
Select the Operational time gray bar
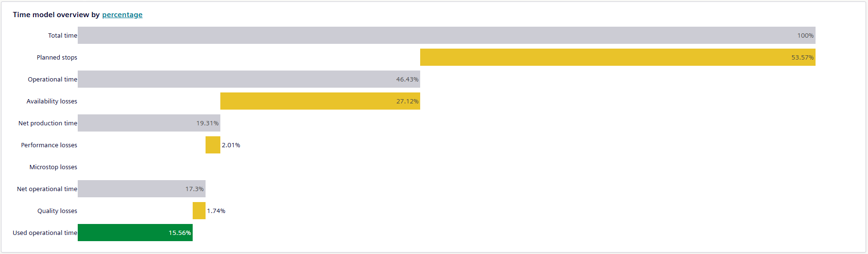249,79
